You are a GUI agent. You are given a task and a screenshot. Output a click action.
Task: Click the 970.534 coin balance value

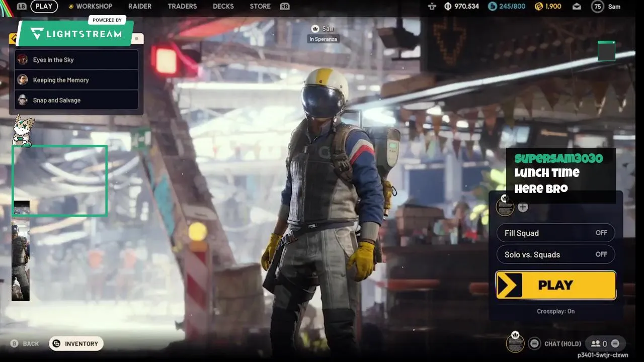click(467, 7)
